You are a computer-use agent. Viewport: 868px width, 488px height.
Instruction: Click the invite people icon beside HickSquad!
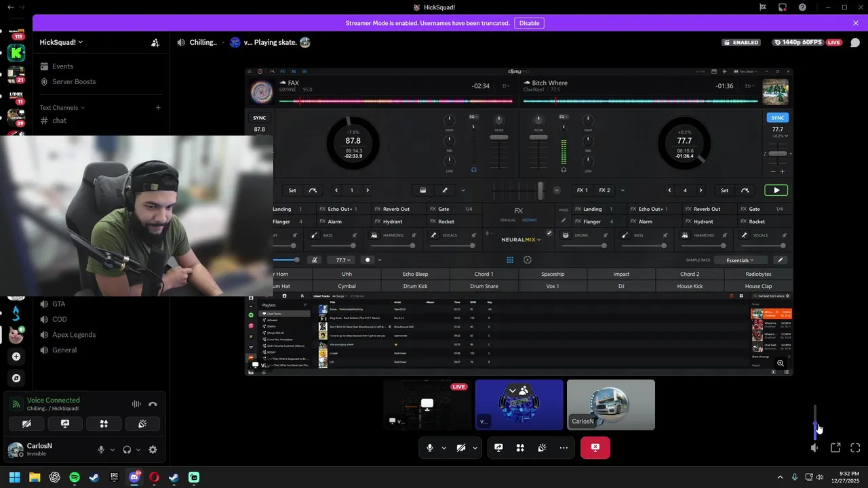coord(155,42)
